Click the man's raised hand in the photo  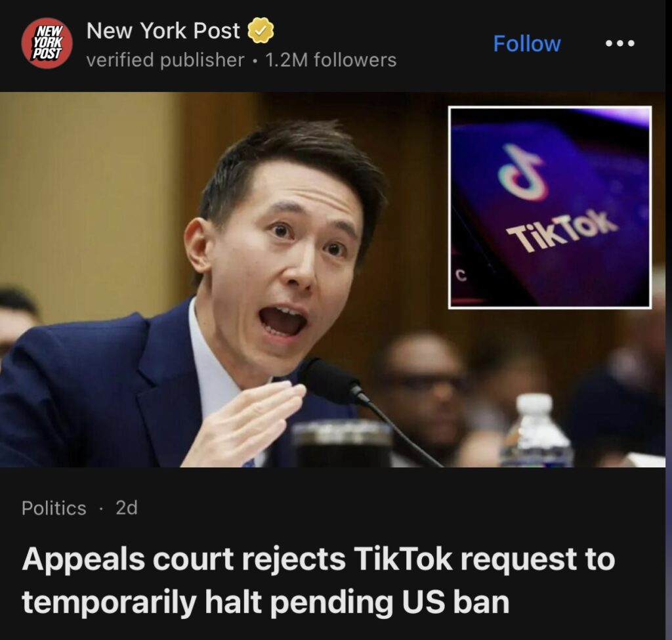coord(249,422)
